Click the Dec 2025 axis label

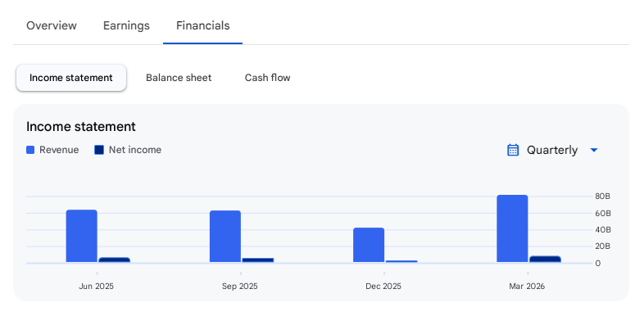[x=383, y=287]
